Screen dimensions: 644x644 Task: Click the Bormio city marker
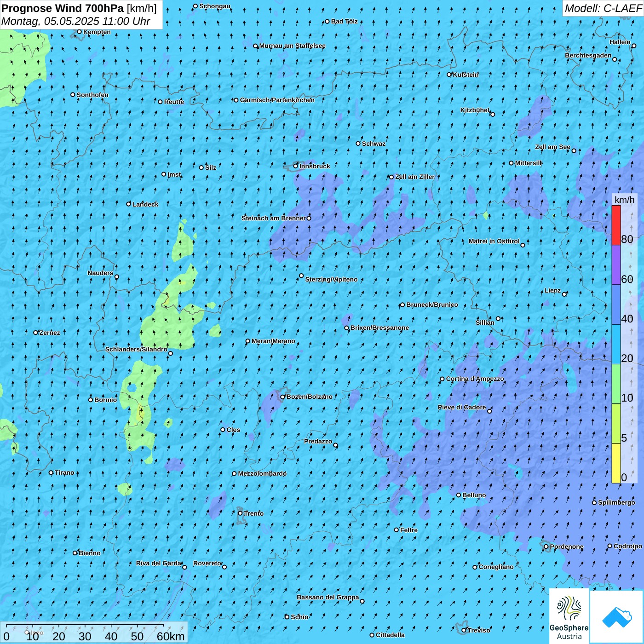(91, 400)
